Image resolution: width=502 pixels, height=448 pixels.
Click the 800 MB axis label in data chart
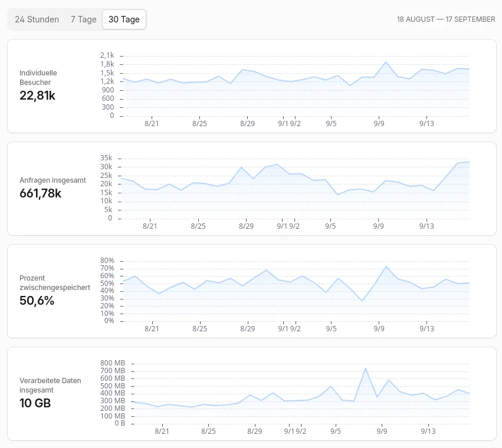tap(112, 363)
